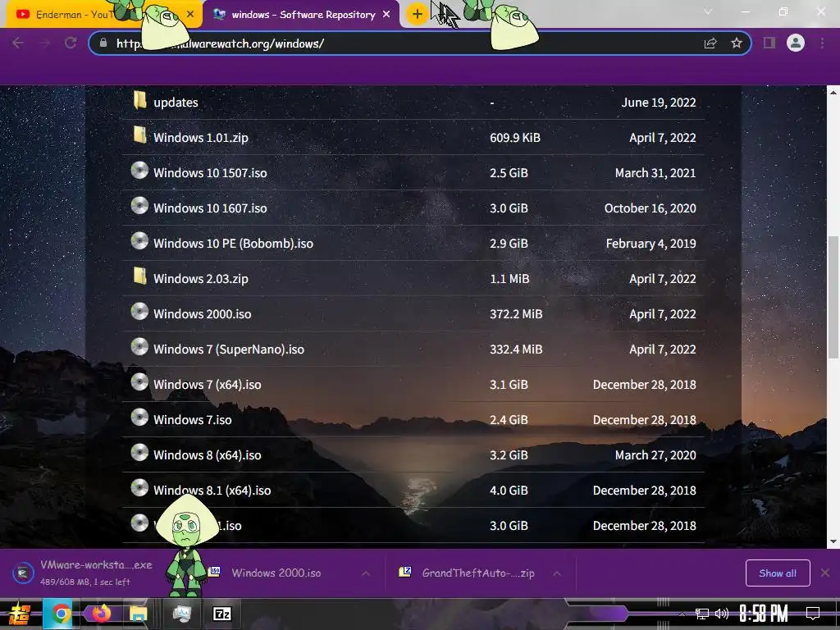
Task: Reload the page with refresh icon
Action: (x=71, y=43)
